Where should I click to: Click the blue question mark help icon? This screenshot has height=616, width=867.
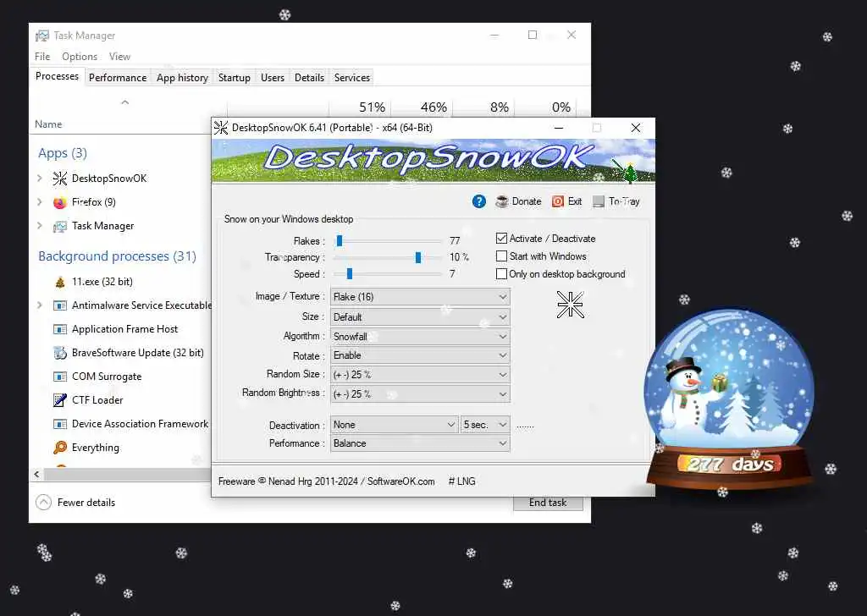click(x=479, y=201)
